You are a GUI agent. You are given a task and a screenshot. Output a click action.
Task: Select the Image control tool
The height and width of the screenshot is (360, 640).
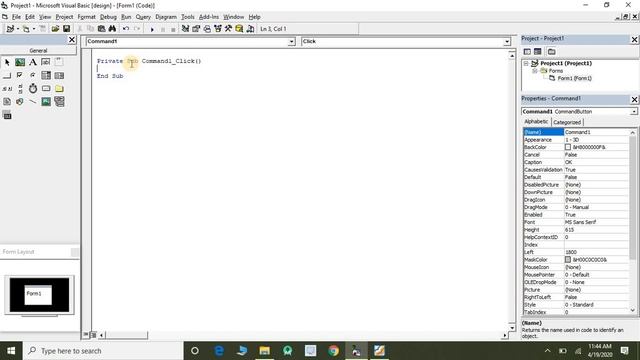tap(46, 102)
